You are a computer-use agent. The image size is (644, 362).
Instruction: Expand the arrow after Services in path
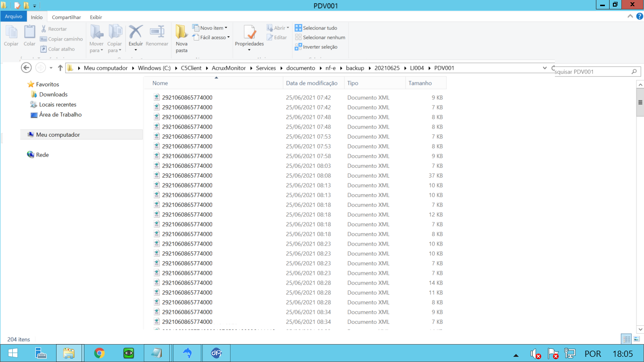click(x=281, y=68)
